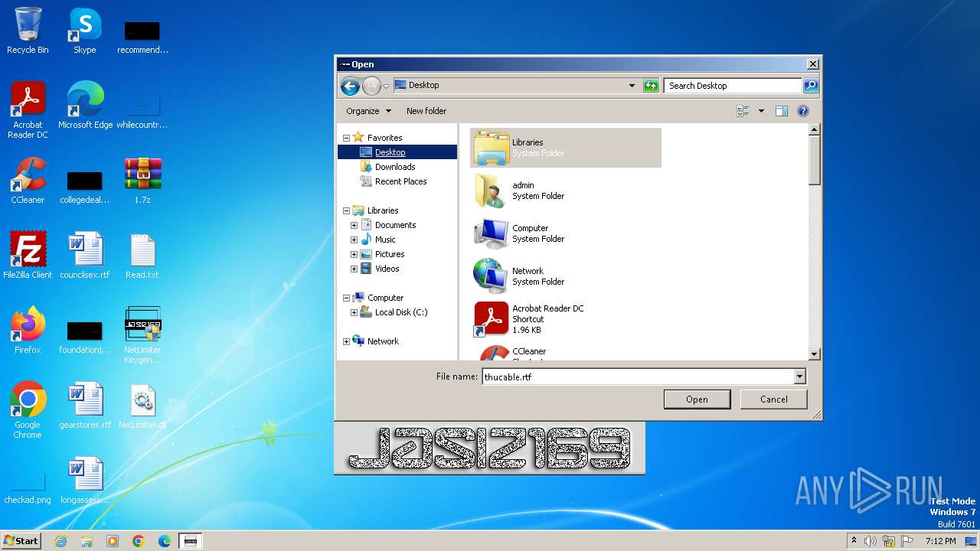Expand the Videos library node
Viewport: 980px width, 551px height.
(x=354, y=269)
